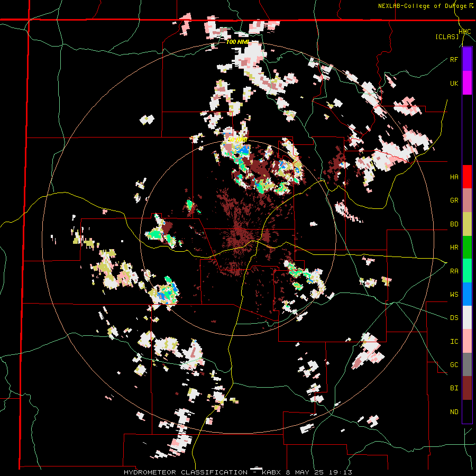Click the RF legend label
This screenshot has height=476, width=476.
point(454,59)
